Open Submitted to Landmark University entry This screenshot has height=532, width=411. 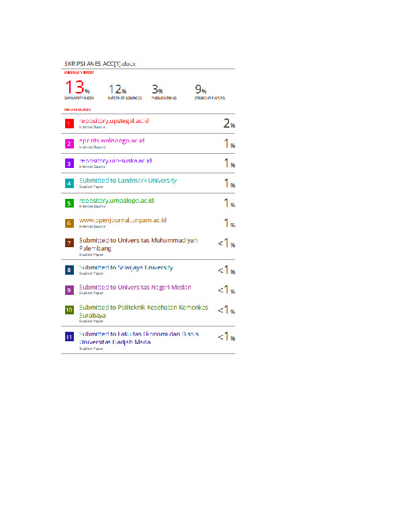tap(128, 181)
